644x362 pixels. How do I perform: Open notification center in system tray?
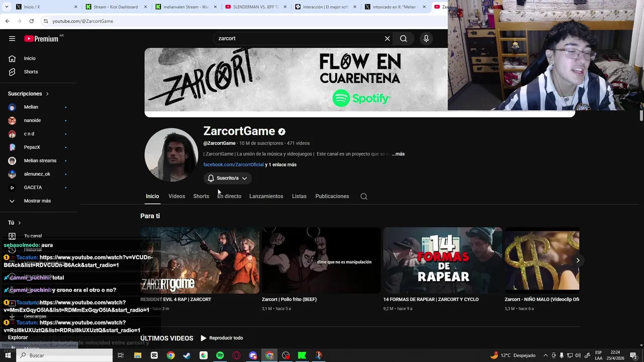[633, 355]
